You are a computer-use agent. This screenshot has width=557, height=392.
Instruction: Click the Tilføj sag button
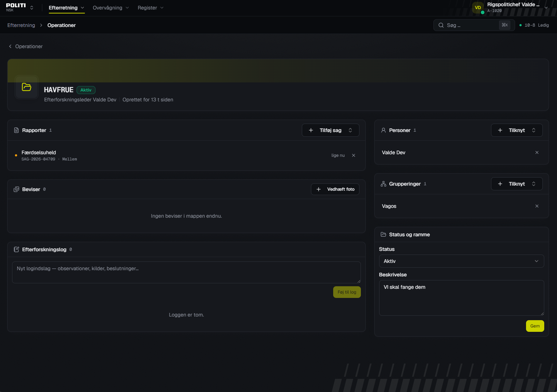click(x=331, y=130)
